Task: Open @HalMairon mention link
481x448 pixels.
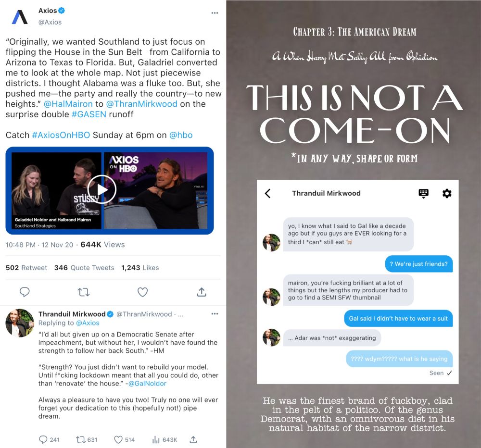Action: coord(68,104)
